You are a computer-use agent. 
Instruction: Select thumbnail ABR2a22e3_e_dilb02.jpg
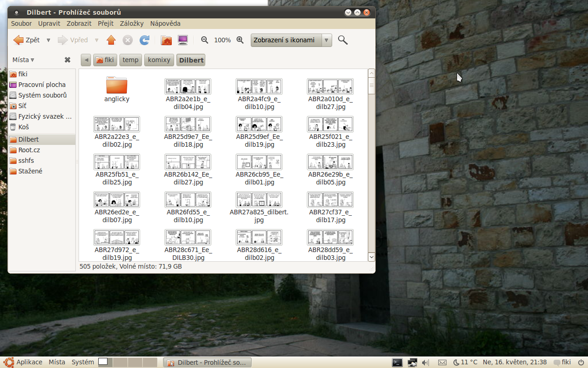(x=117, y=124)
